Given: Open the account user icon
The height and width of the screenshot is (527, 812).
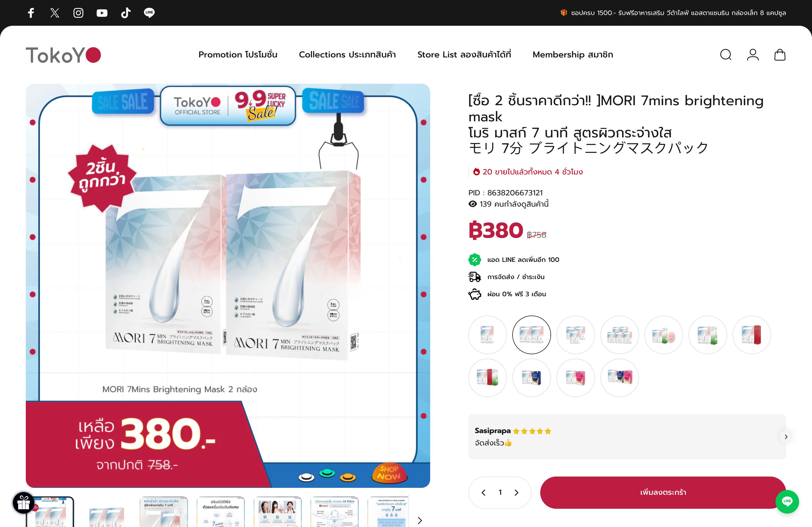Looking at the screenshot, I should pos(753,54).
